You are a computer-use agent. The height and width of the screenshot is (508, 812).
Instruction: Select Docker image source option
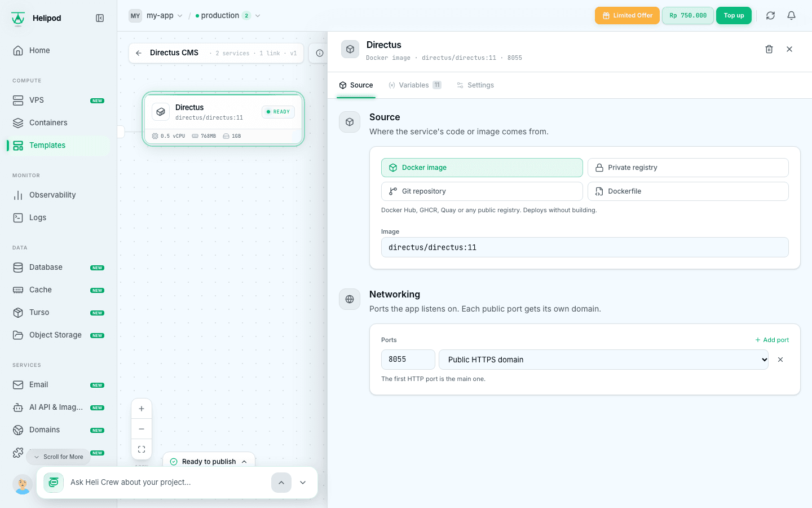click(x=482, y=168)
